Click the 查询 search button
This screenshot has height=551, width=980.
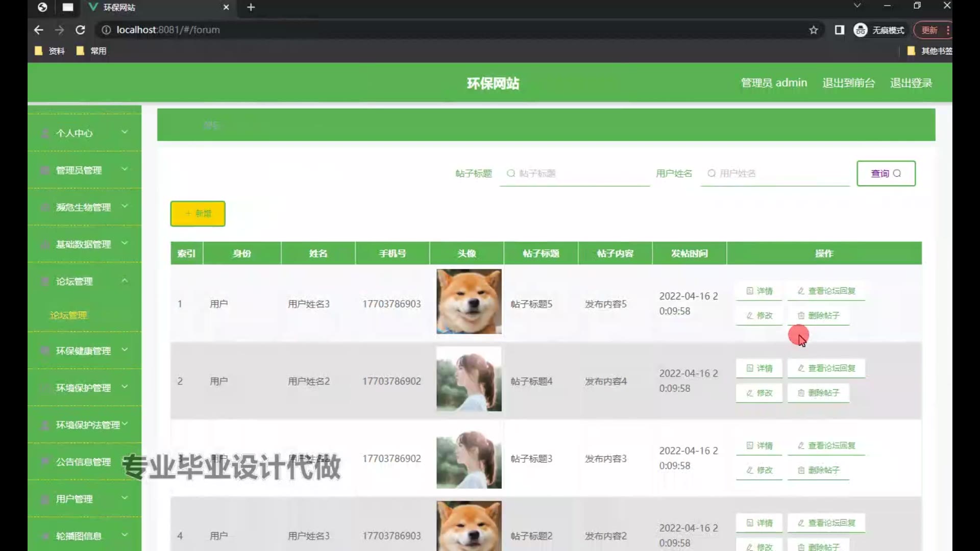tap(886, 173)
